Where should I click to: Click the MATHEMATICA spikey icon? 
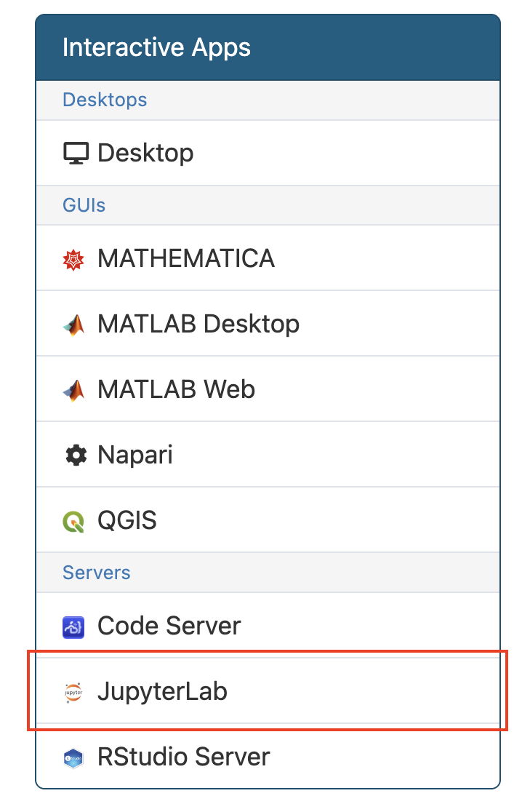[73, 258]
